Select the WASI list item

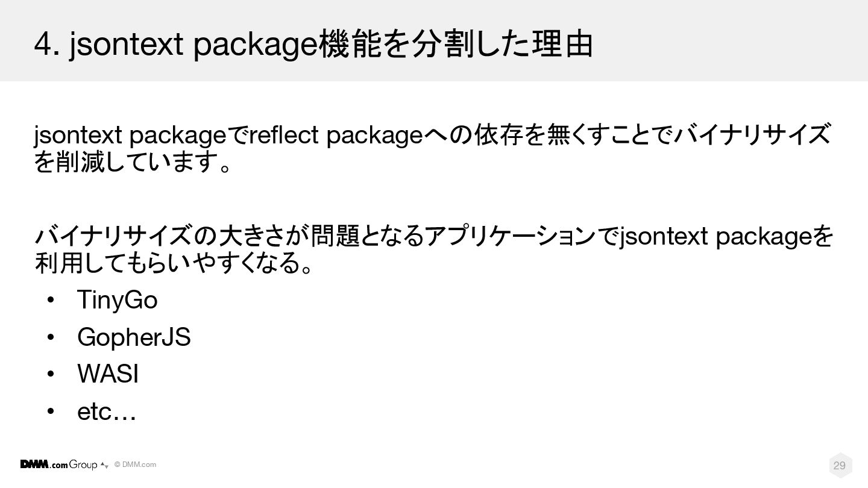pos(108,375)
